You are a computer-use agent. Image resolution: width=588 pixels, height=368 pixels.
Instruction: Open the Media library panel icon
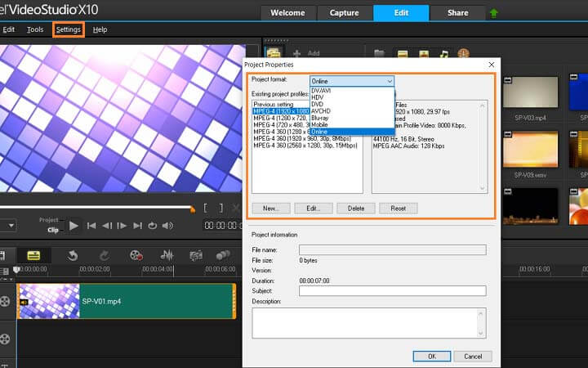tap(274, 52)
